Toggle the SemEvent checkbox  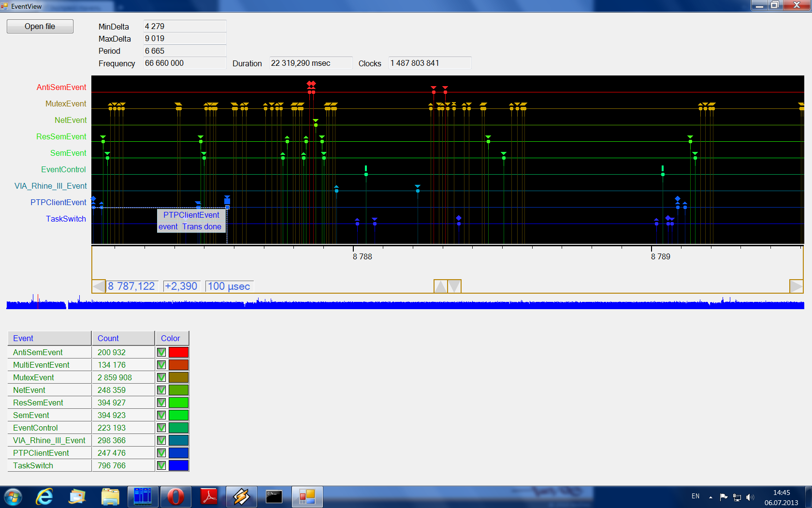point(161,415)
